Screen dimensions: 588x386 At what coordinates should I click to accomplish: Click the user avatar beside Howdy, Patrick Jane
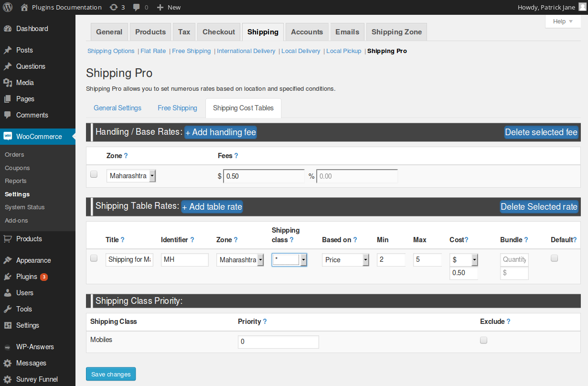click(x=581, y=7)
